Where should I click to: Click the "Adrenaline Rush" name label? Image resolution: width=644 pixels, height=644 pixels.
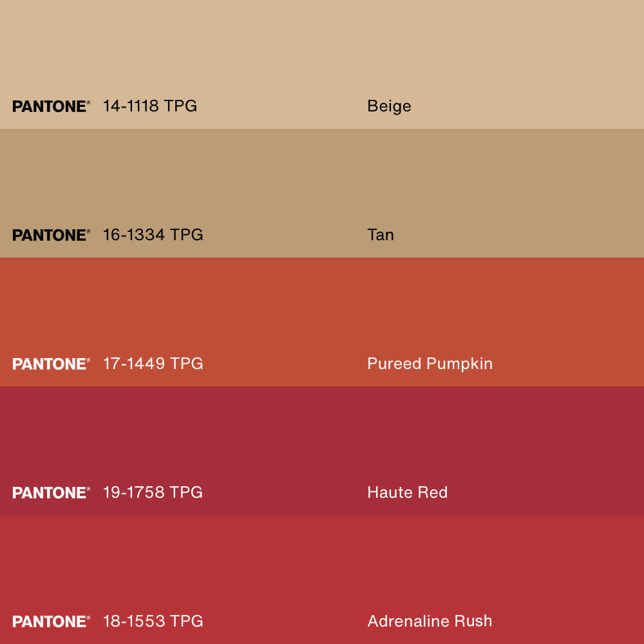coord(430,621)
